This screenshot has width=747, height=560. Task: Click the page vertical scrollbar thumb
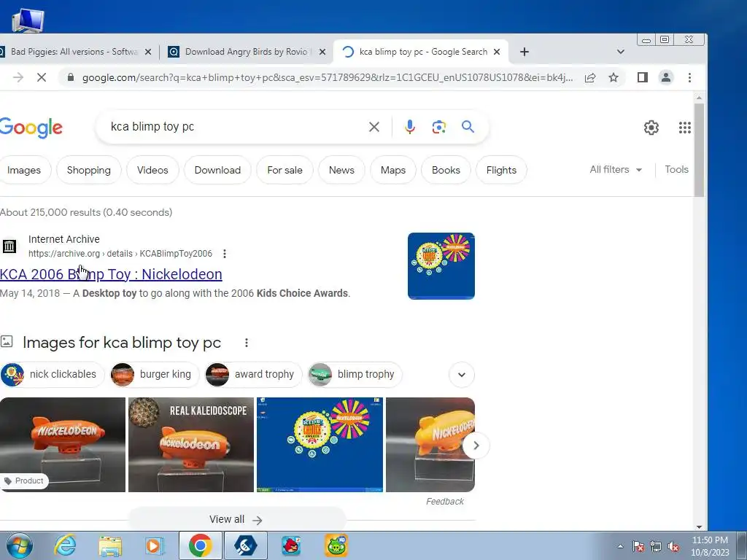pos(699,150)
